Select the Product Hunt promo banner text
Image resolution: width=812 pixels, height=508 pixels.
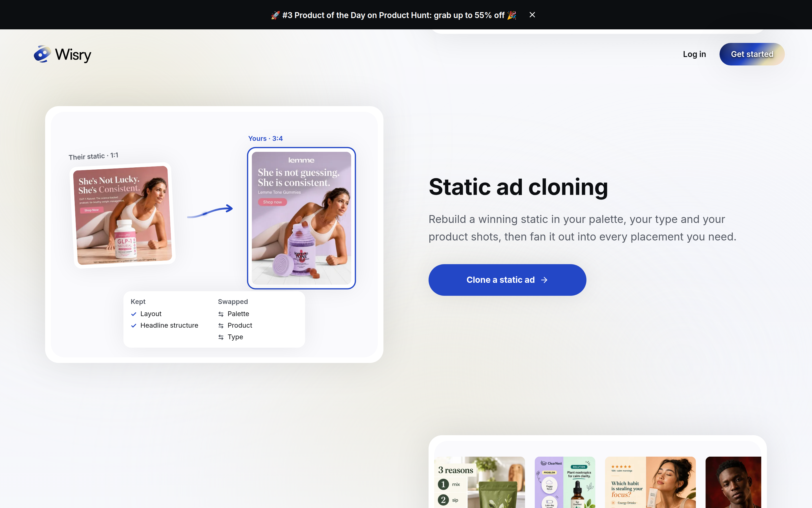393,15
